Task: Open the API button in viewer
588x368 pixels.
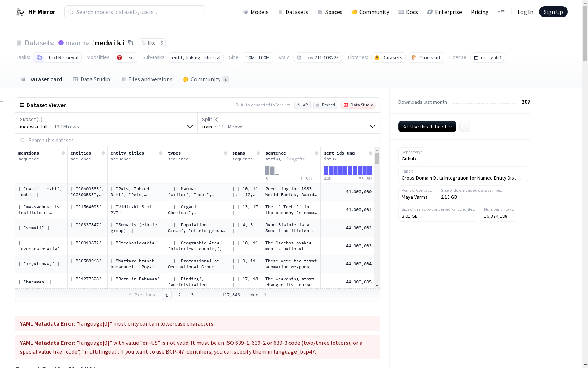Action: pyautogui.click(x=302, y=105)
